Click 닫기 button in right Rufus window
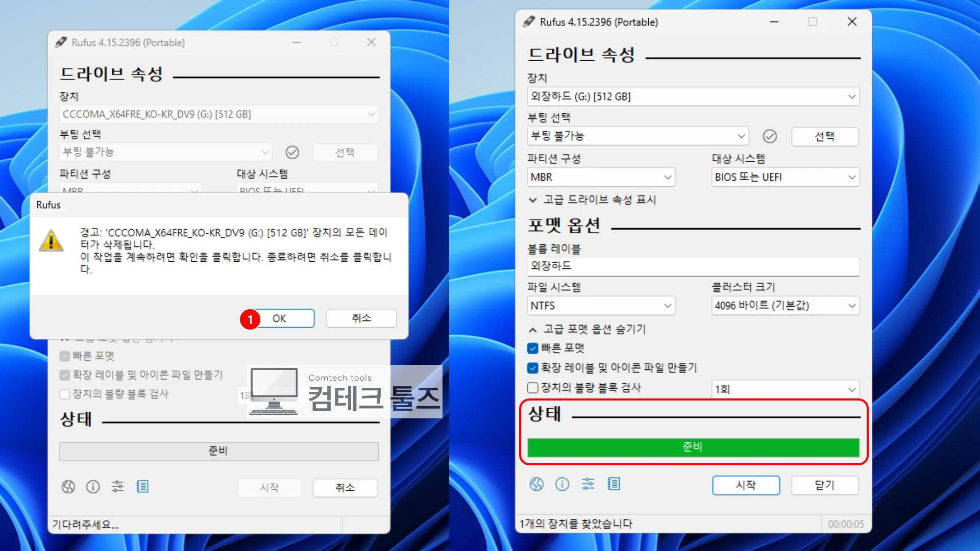The height and width of the screenshot is (551, 980). (x=825, y=485)
